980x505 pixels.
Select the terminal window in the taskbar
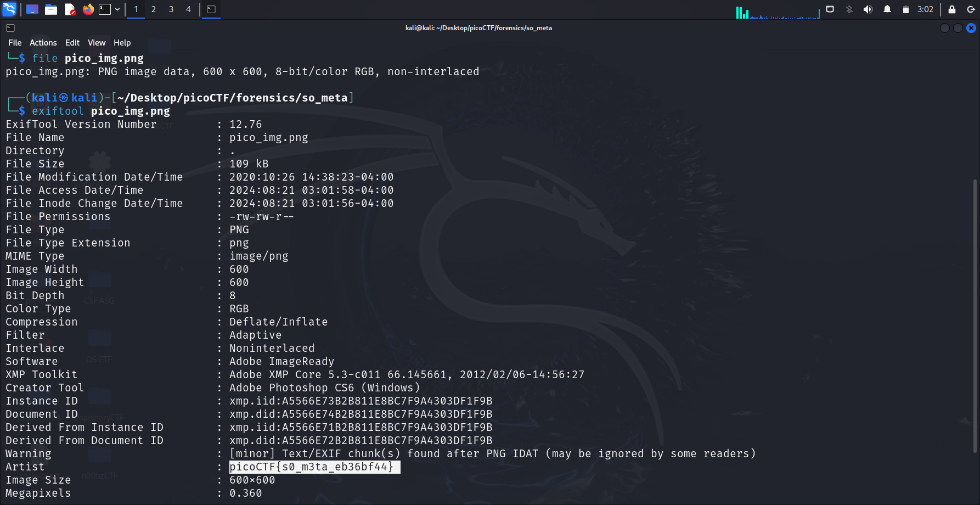tap(211, 9)
